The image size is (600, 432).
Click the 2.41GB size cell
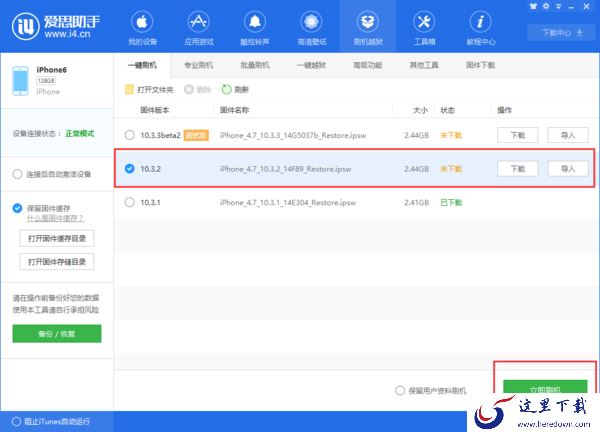[416, 202]
